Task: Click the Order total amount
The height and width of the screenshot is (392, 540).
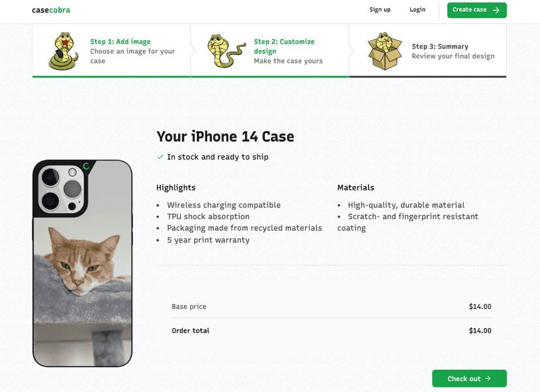Action: tap(480, 330)
